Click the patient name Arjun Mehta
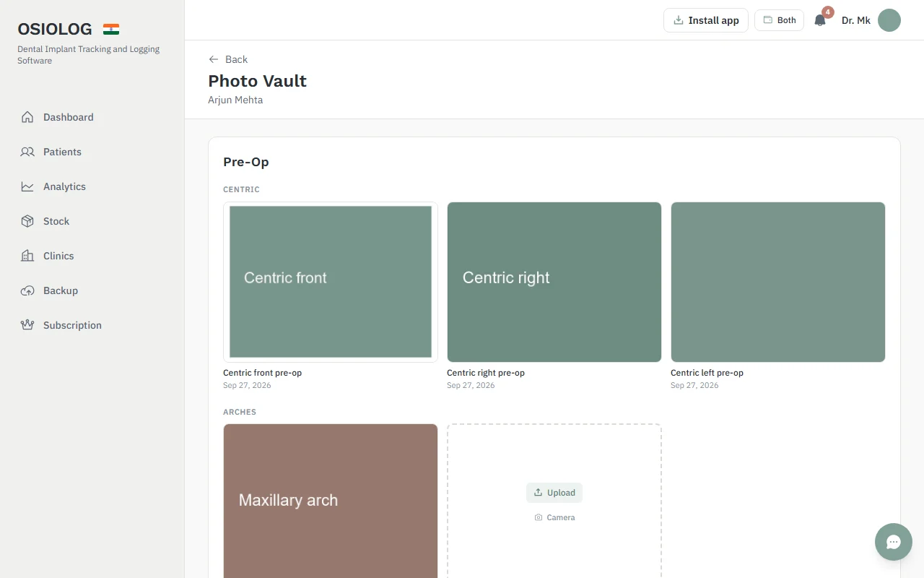This screenshot has width=924, height=578. pyautogui.click(x=235, y=100)
